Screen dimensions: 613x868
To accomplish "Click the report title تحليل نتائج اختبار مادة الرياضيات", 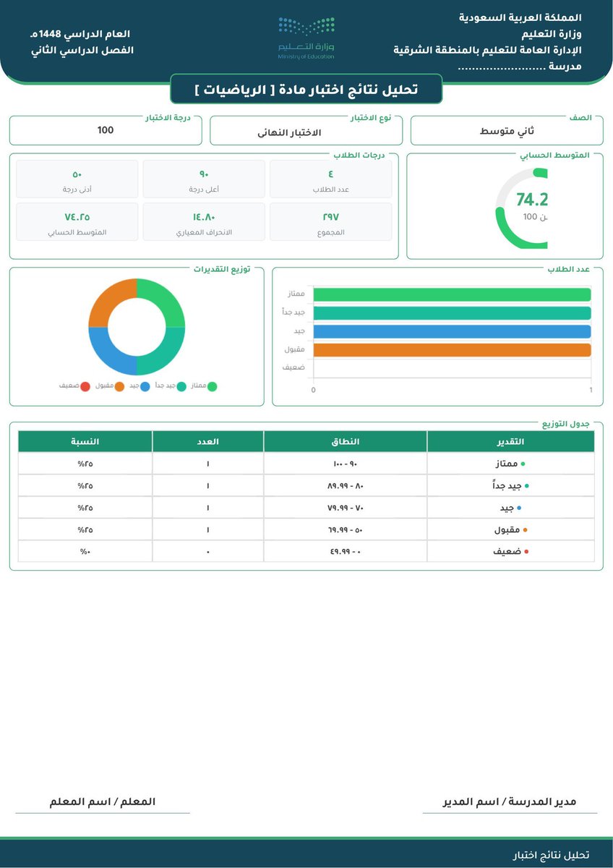I will (306, 89).
